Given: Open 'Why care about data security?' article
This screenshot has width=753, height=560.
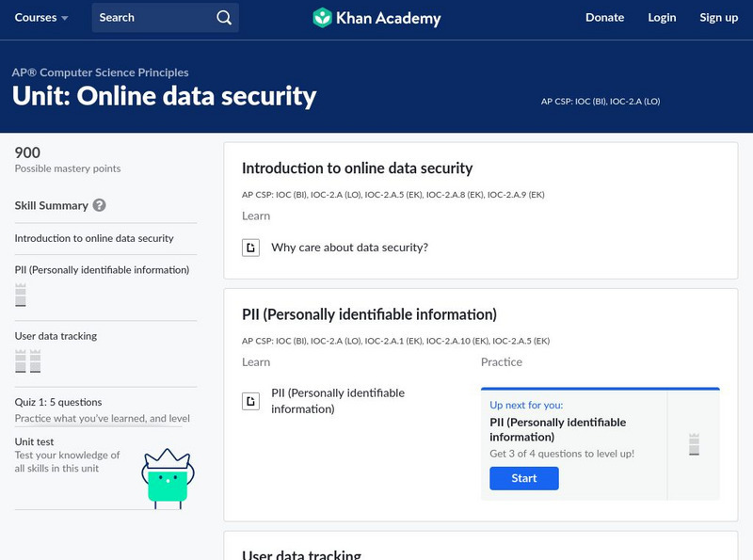Looking at the screenshot, I should [349, 248].
